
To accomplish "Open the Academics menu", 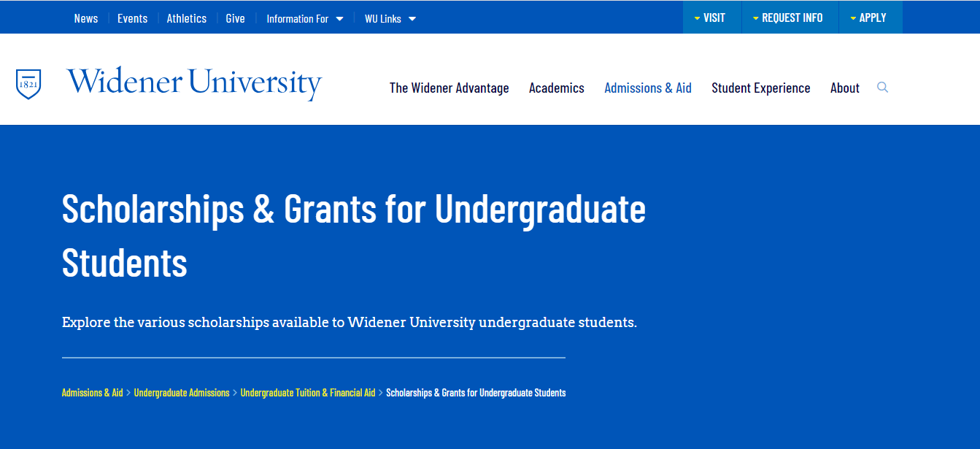I will [x=557, y=88].
